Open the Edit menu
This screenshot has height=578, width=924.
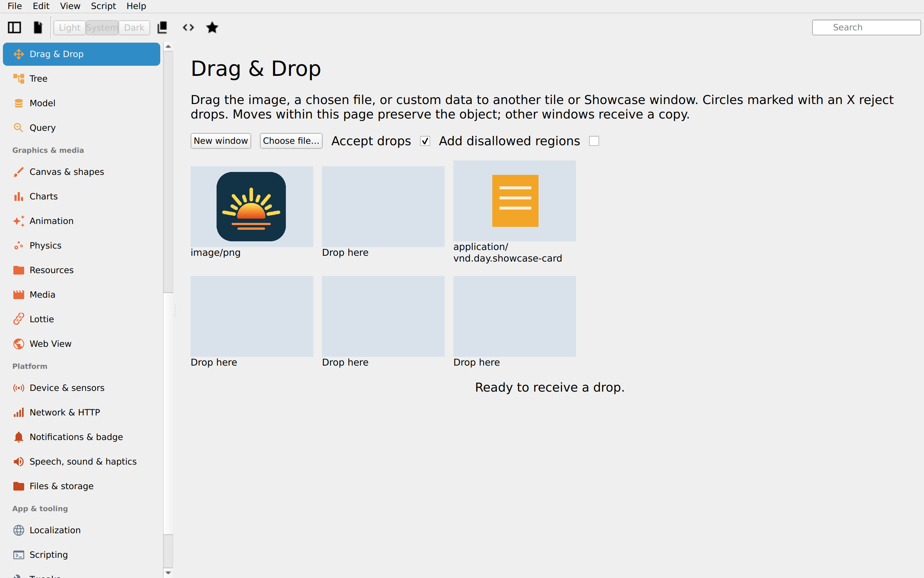41,6
